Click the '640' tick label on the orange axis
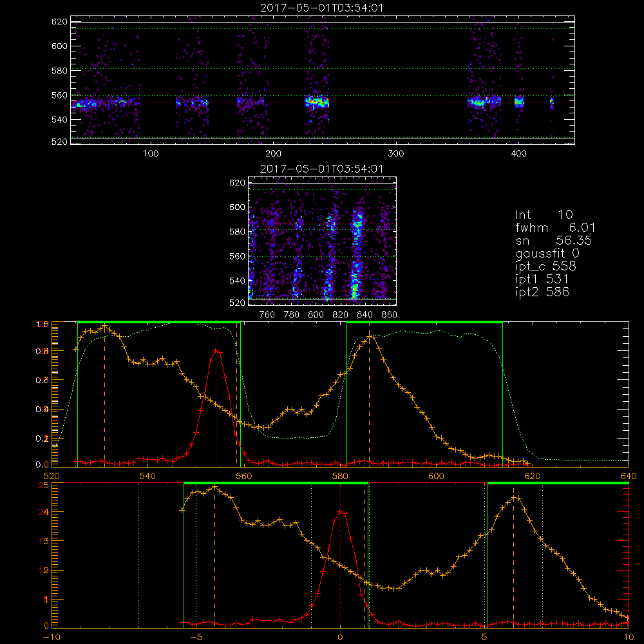 (629, 476)
